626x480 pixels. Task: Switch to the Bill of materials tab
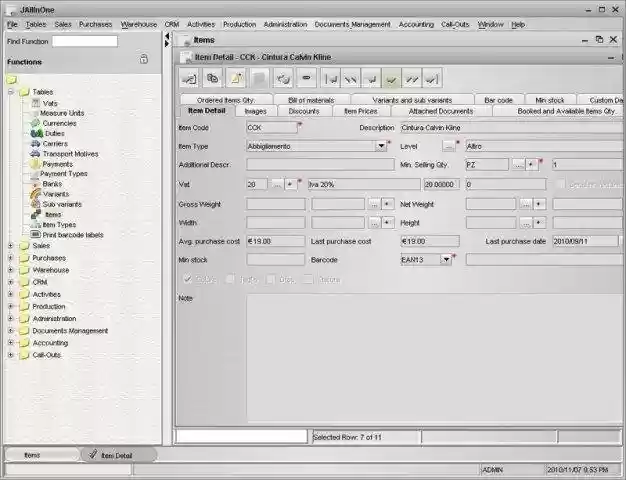(311, 100)
